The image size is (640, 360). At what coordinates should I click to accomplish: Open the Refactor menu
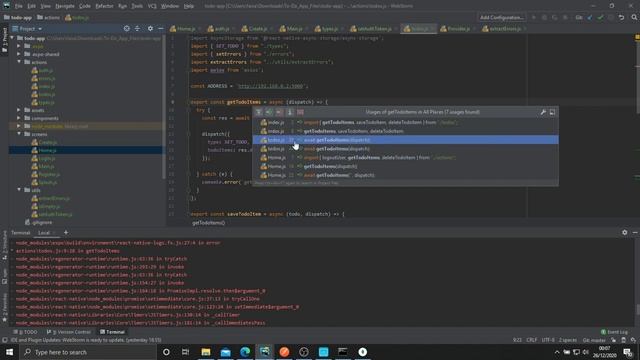click(x=104, y=6)
